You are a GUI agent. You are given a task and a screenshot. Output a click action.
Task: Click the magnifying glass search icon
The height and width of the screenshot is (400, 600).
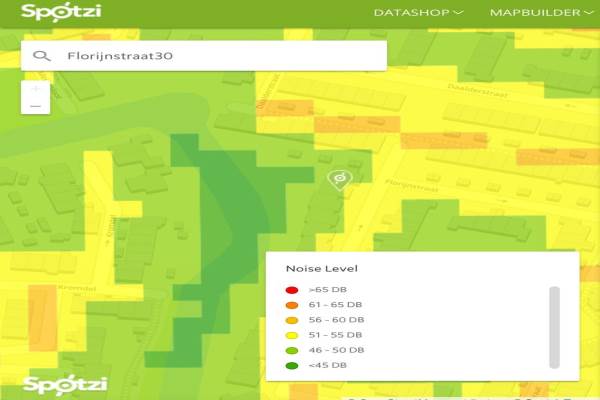[x=41, y=56]
